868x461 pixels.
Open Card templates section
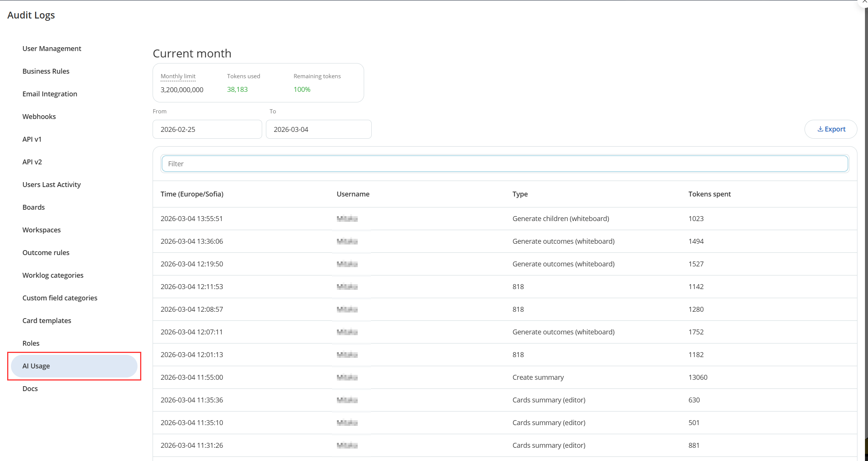[46, 320]
